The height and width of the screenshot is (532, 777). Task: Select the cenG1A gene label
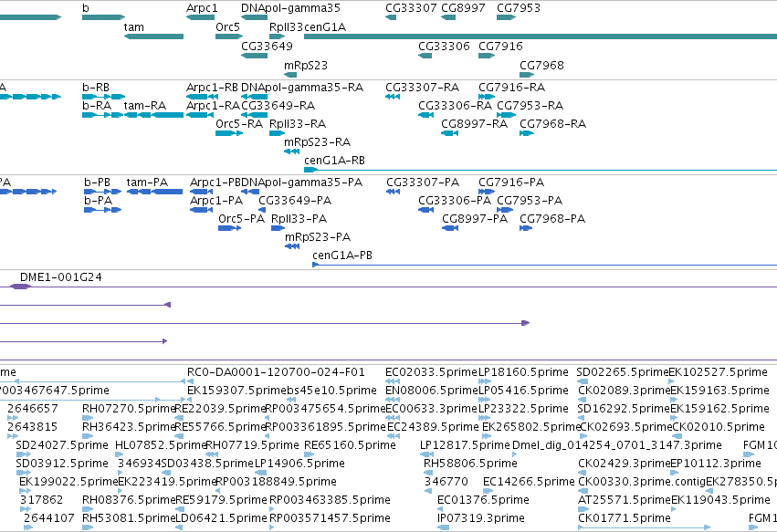tap(325, 27)
